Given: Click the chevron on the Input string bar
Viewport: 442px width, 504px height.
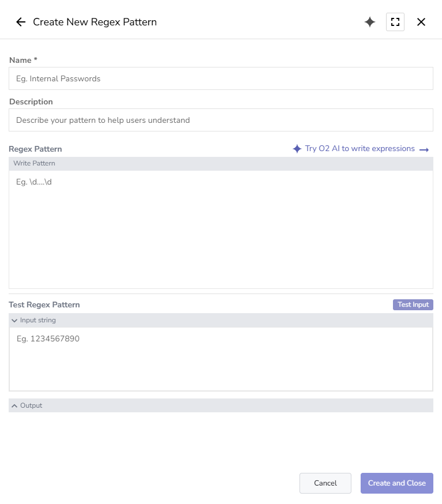Looking at the screenshot, I should tap(14, 320).
